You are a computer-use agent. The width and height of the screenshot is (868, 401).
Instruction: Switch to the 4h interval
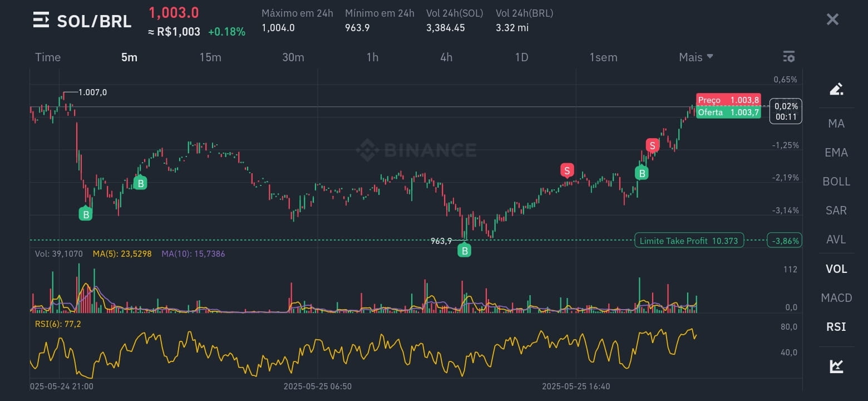(x=446, y=57)
